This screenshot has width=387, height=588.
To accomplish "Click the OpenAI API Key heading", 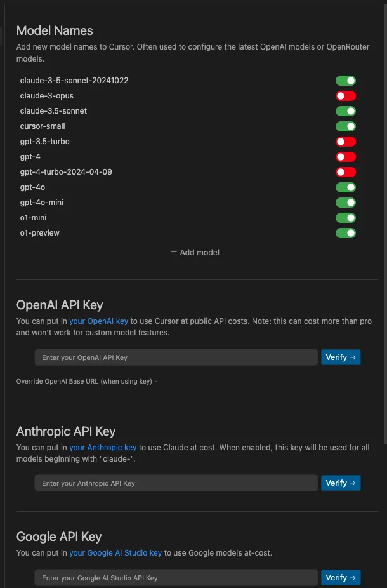I will click(x=60, y=305).
